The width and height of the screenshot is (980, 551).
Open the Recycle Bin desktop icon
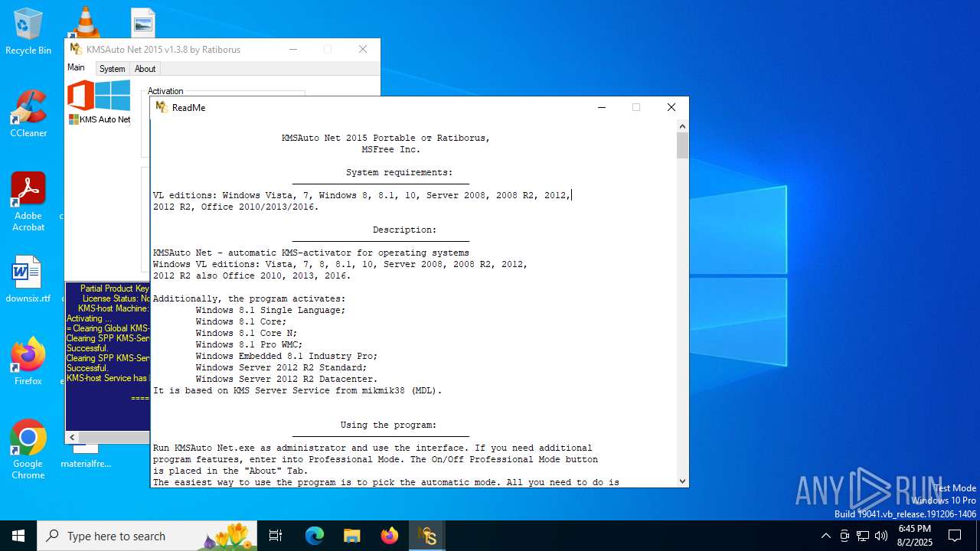(28, 31)
